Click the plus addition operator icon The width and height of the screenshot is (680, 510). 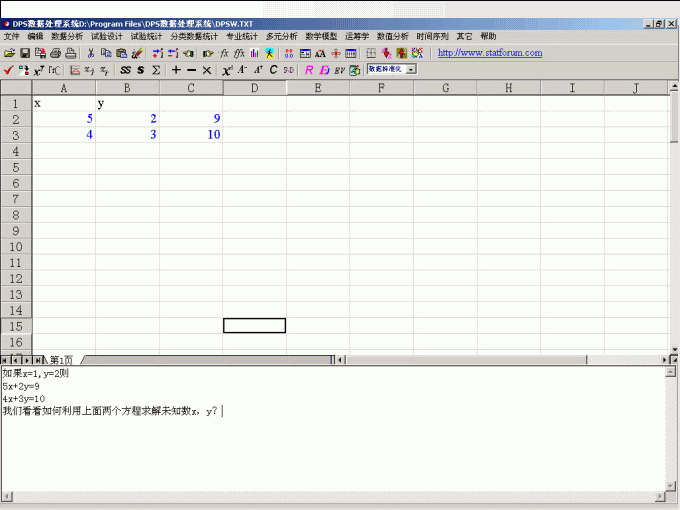click(x=176, y=70)
